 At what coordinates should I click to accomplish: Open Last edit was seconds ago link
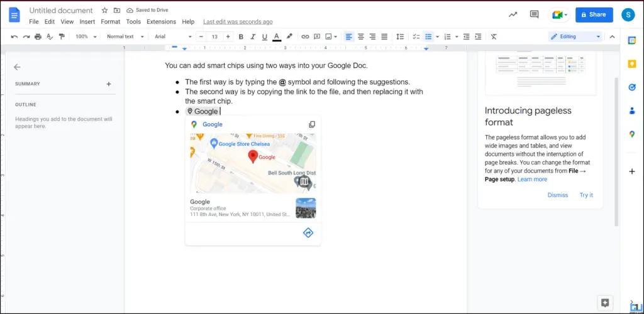pyautogui.click(x=238, y=22)
